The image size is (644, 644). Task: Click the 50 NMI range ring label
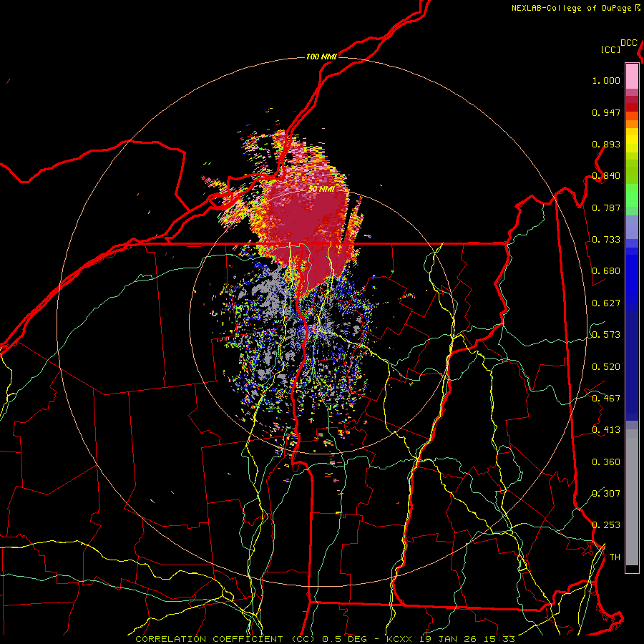321,189
